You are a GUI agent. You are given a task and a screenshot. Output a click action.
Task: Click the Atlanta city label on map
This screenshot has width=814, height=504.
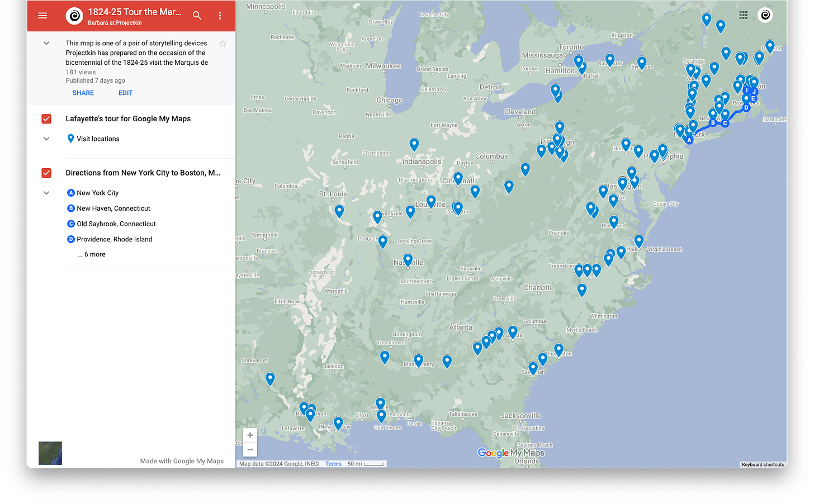pos(461,327)
